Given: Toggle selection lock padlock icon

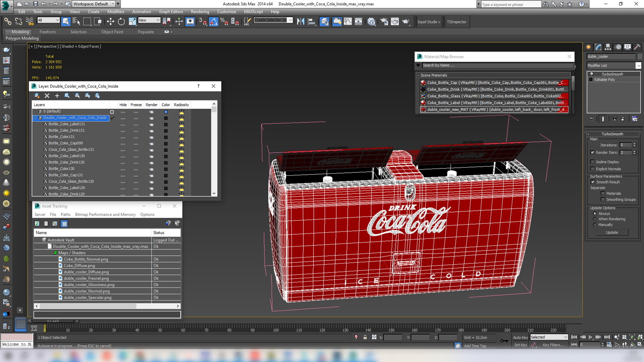Looking at the screenshot, I should pos(365,337).
